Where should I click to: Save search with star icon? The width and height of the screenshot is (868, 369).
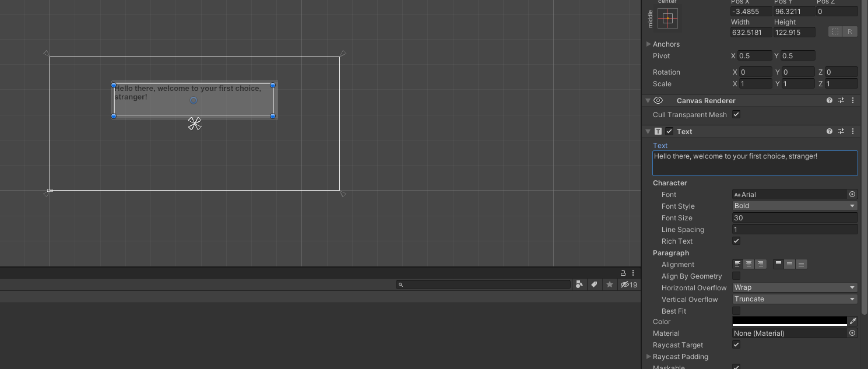pos(610,284)
